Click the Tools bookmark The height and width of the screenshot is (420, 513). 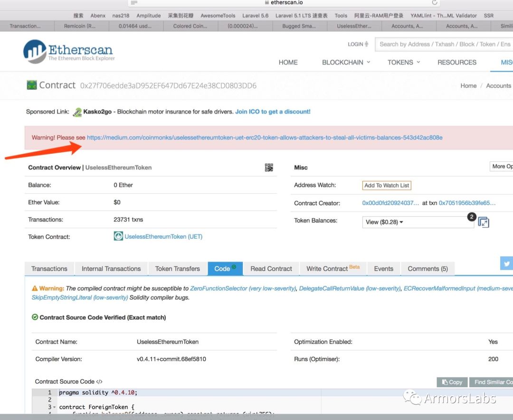(341, 16)
